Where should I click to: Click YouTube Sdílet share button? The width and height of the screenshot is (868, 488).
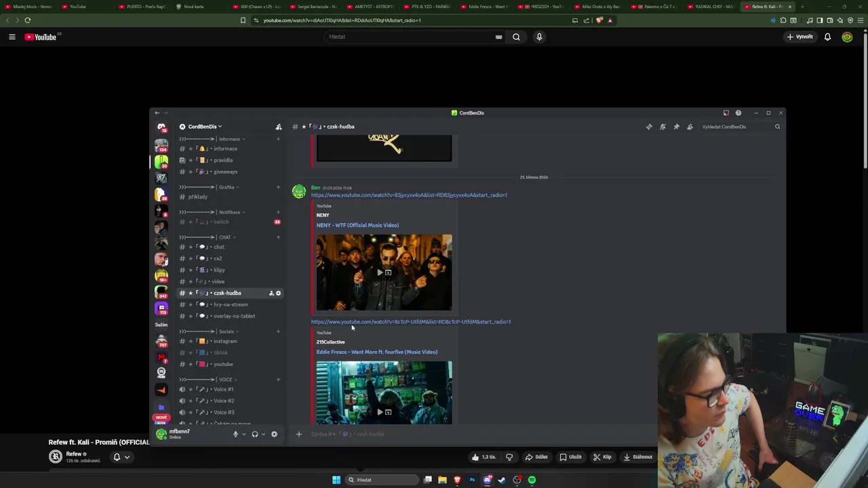pos(536,457)
